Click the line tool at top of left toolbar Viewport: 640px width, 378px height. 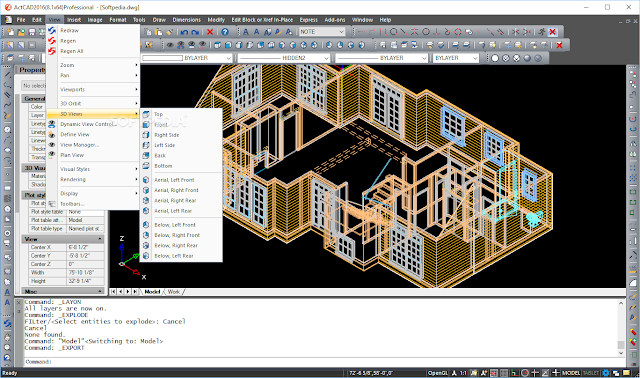click(x=7, y=75)
